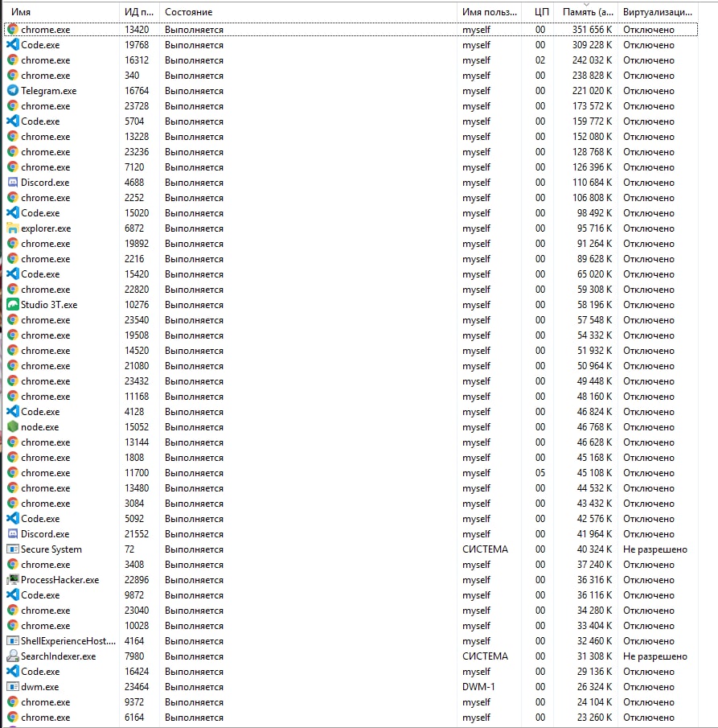Sort by the ИД п... column header
This screenshot has width=718, height=728.
click(139, 12)
